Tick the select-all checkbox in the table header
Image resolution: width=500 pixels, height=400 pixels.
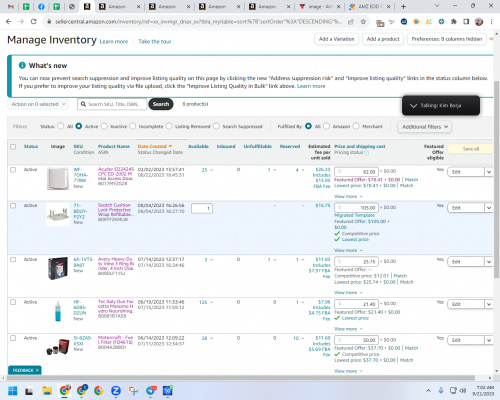pos(13,147)
